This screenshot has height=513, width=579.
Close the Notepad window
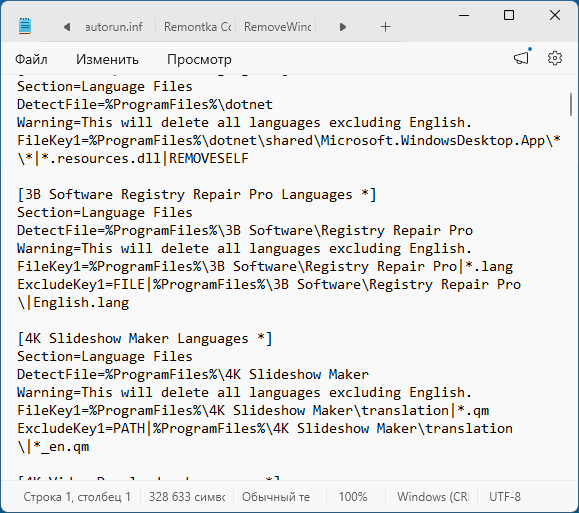coord(555,16)
